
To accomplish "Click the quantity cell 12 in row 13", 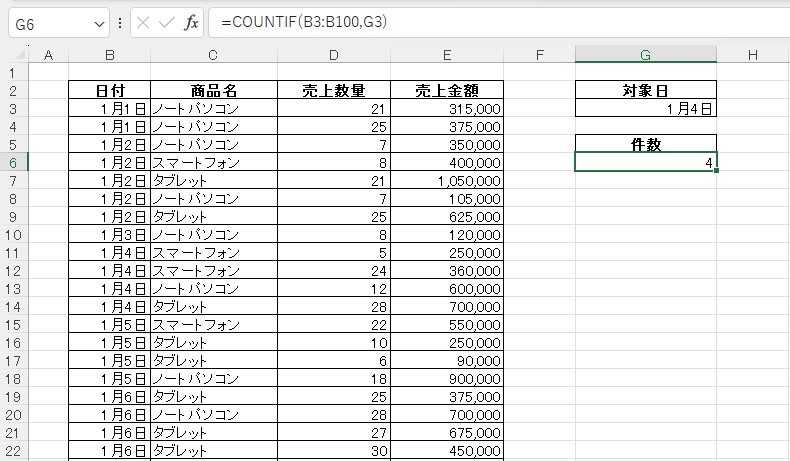I will tap(334, 289).
